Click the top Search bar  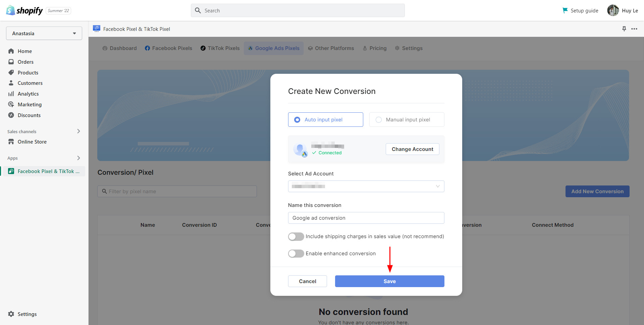click(x=298, y=10)
